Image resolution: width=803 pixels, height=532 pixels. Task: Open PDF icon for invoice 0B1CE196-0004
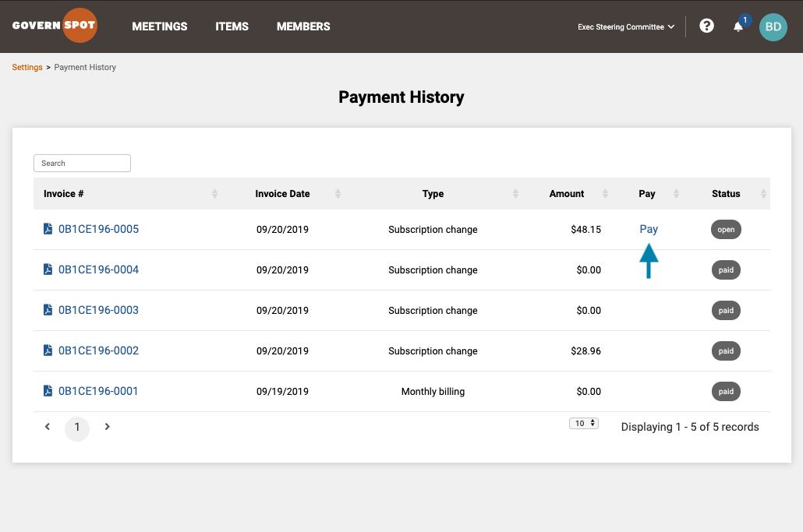(x=48, y=269)
